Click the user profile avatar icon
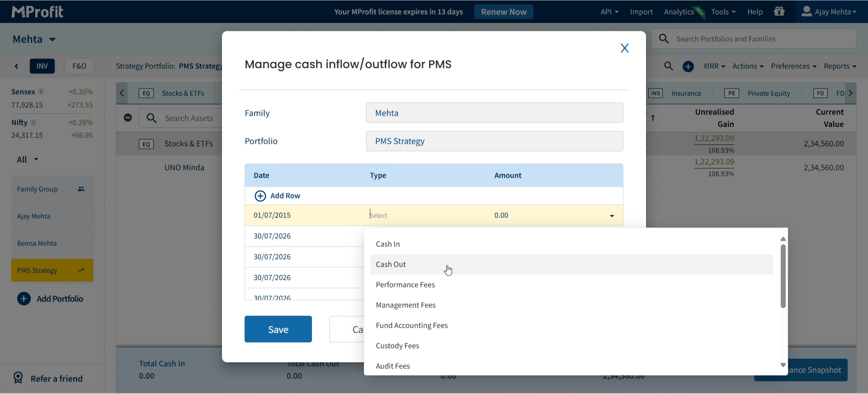The image size is (868, 394). pos(807,12)
